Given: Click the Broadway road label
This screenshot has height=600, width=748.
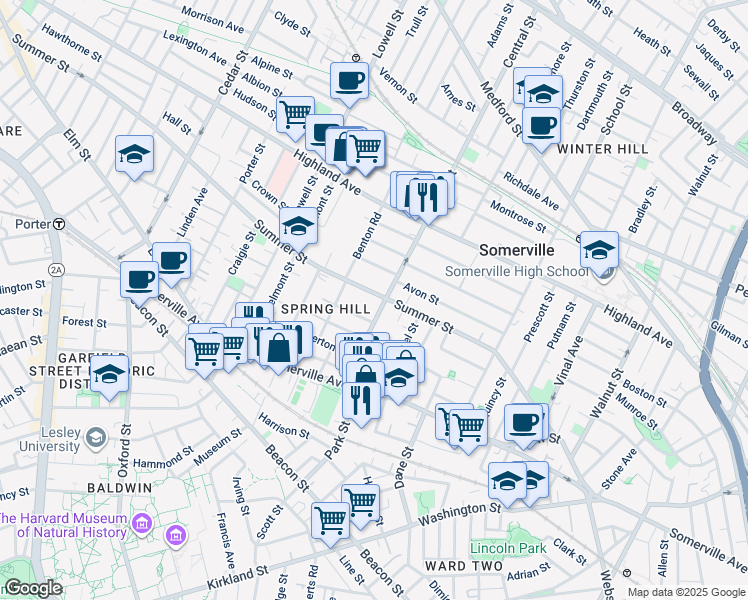Looking at the screenshot, I should click(694, 123).
